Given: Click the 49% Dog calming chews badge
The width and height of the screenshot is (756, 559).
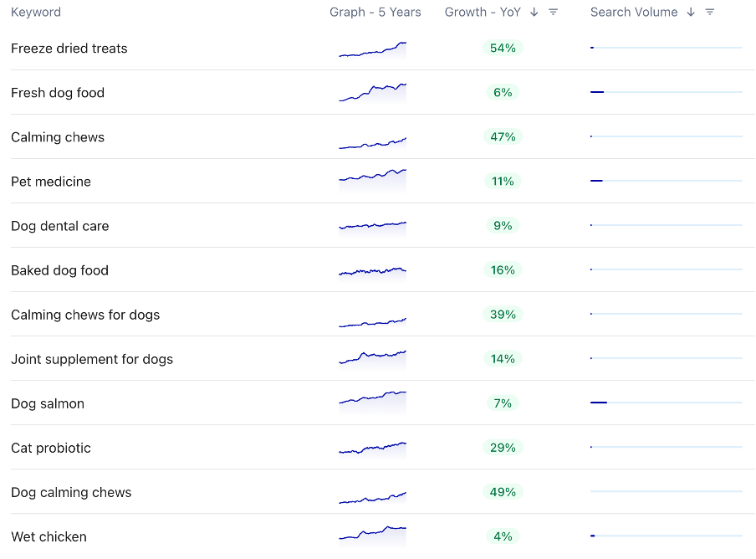Looking at the screenshot, I should 503,492.
